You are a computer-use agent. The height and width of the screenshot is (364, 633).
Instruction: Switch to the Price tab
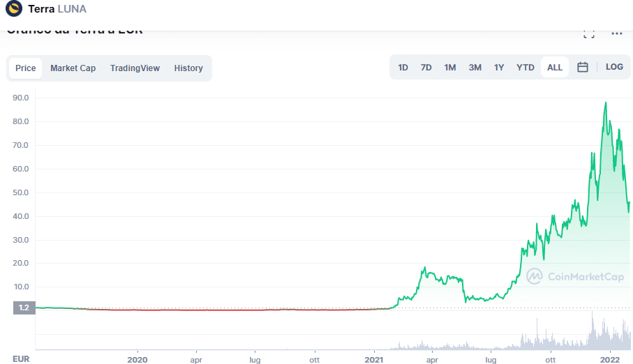(25, 68)
